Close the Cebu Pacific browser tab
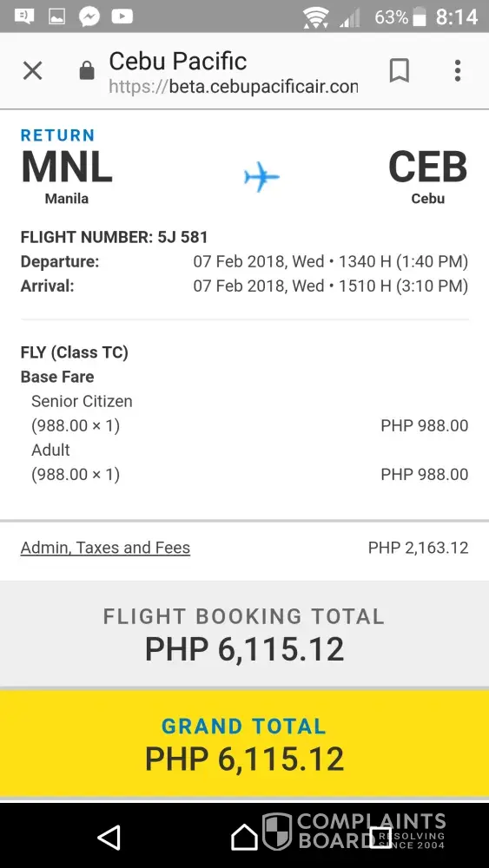 click(33, 71)
